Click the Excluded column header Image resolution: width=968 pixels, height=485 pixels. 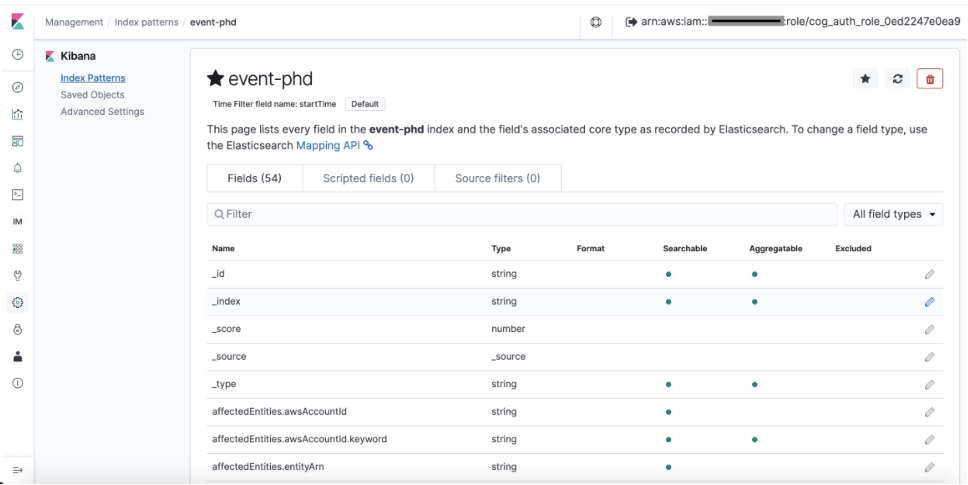[x=853, y=249]
